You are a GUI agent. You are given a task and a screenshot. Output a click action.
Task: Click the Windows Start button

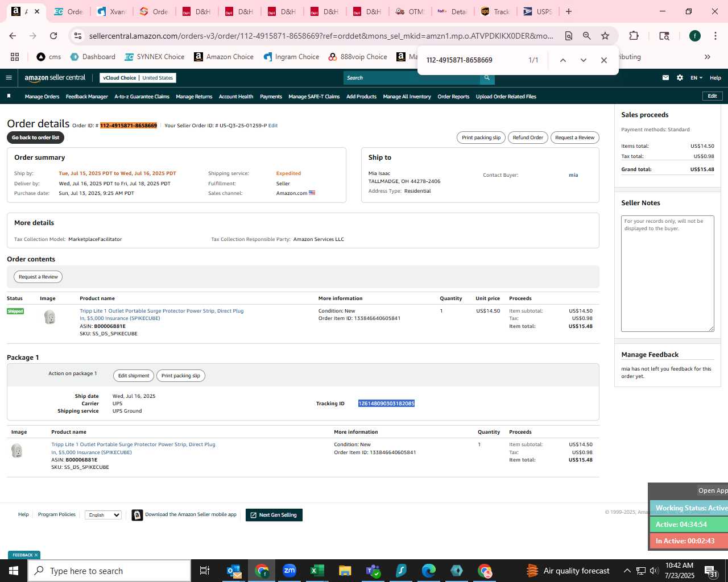pyautogui.click(x=14, y=571)
